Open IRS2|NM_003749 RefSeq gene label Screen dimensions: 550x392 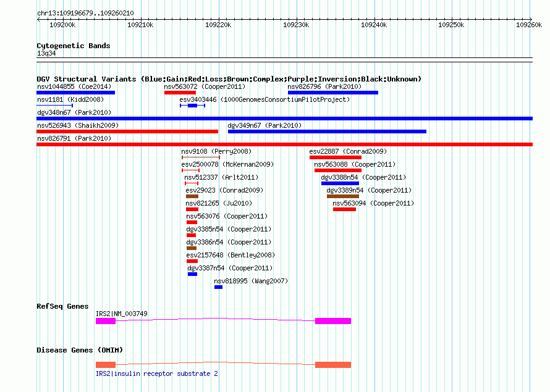click(x=122, y=314)
